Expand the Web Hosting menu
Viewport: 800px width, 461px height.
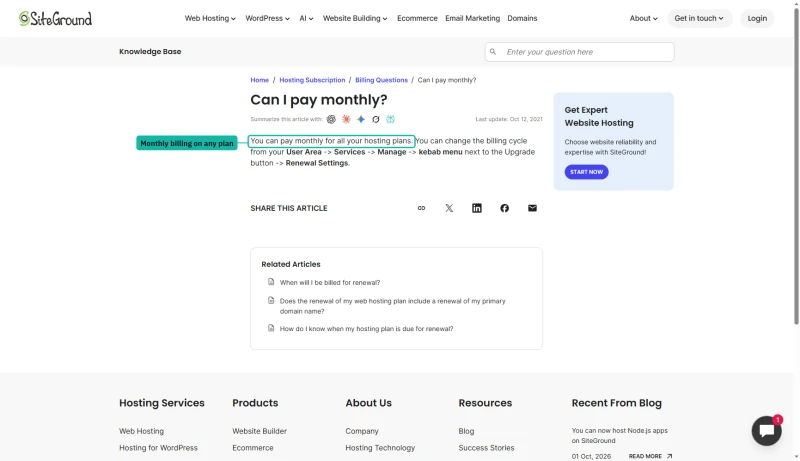(x=210, y=18)
